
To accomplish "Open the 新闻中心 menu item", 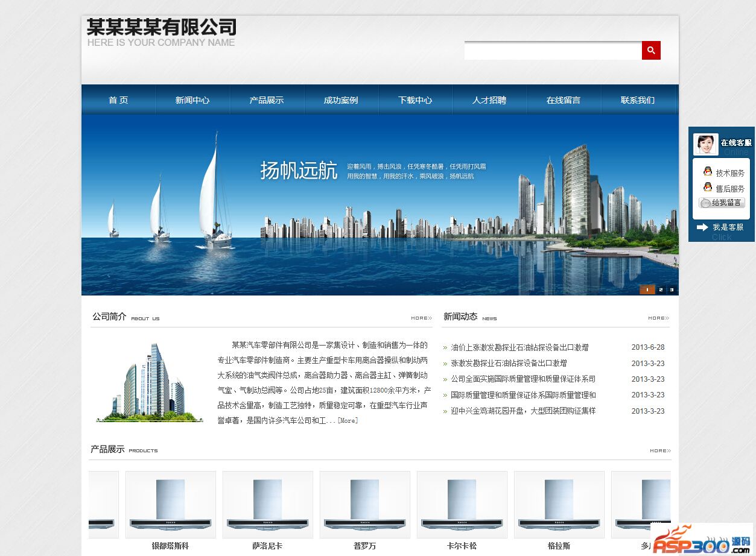I will [192, 100].
